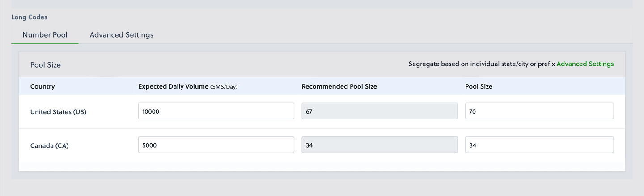Screen dimensions: 644x196
Task: Click the Pool Size column header
Action: (x=479, y=86)
